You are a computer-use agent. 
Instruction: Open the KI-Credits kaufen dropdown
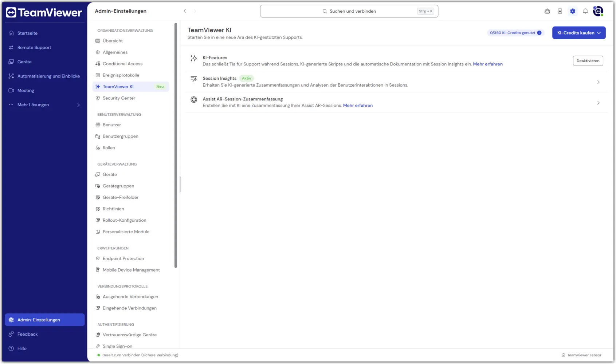(579, 33)
